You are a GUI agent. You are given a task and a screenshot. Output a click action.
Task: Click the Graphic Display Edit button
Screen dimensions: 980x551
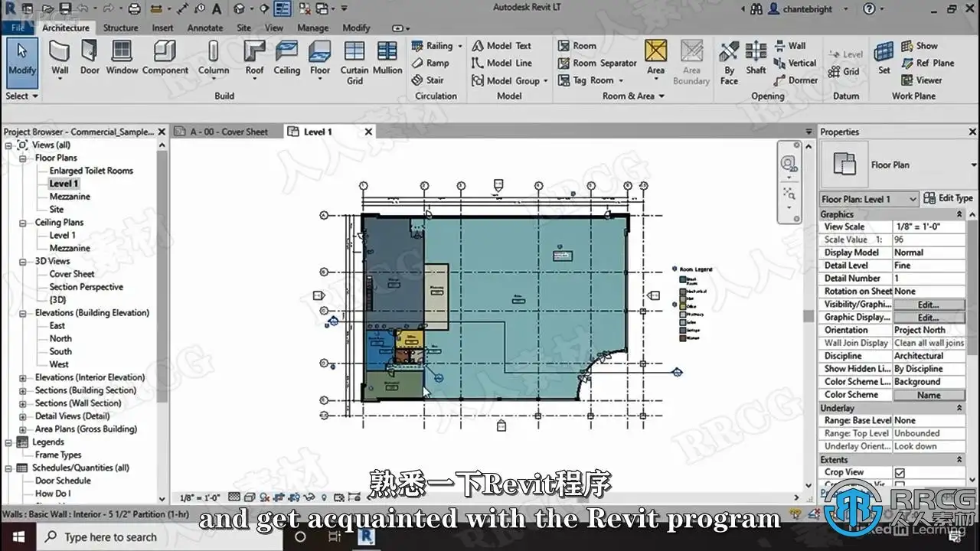tap(929, 318)
